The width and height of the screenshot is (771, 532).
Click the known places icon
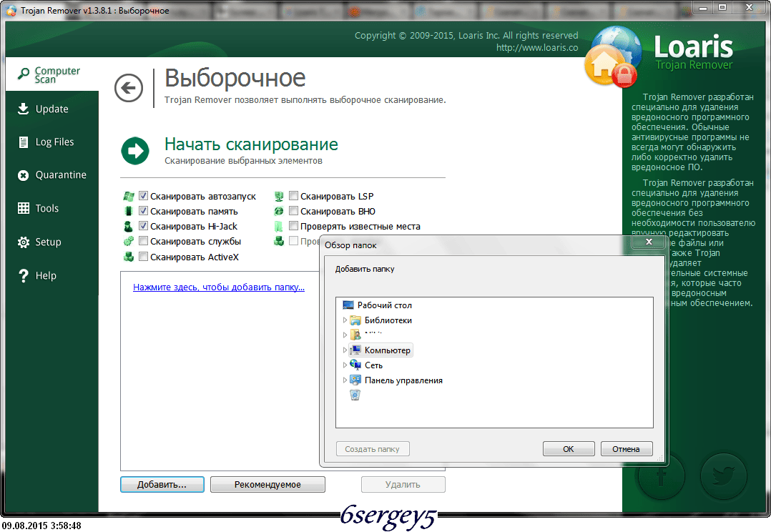(279, 226)
